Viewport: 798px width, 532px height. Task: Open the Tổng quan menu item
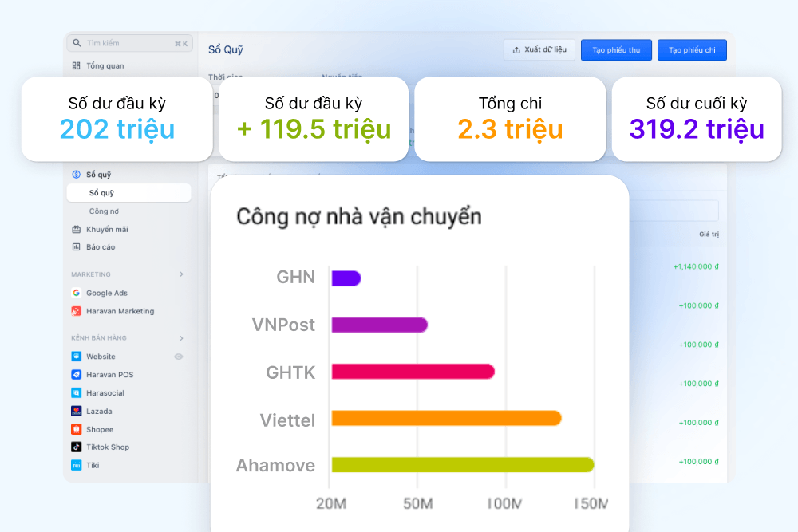(x=105, y=65)
